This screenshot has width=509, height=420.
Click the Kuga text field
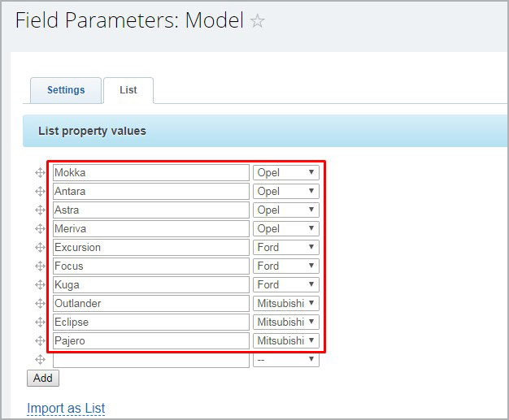pos(151,285)
